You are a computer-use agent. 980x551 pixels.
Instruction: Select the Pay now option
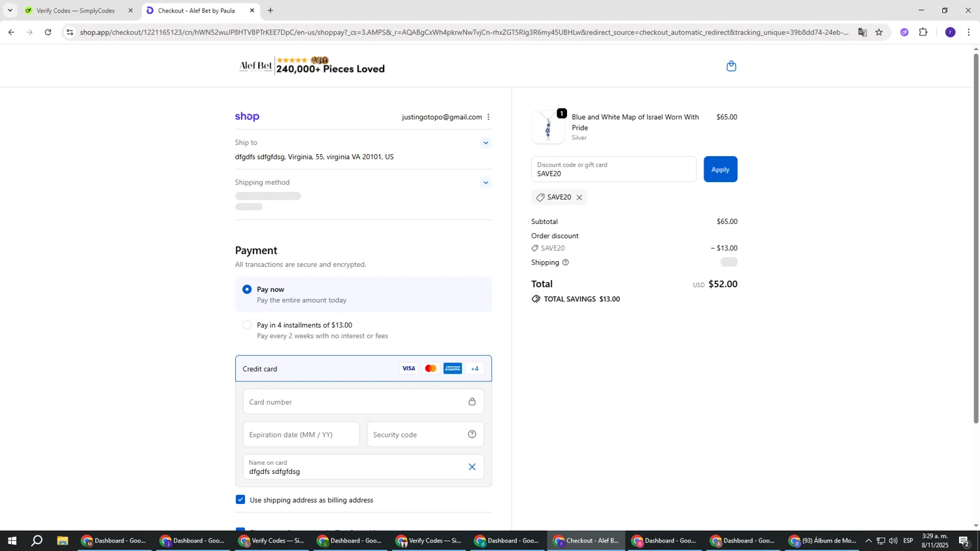(x=247, y=289)
